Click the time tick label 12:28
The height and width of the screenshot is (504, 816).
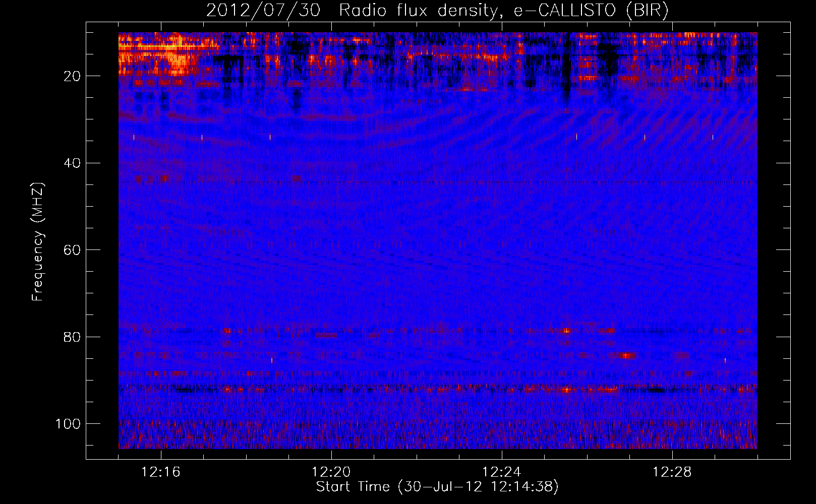672,472
